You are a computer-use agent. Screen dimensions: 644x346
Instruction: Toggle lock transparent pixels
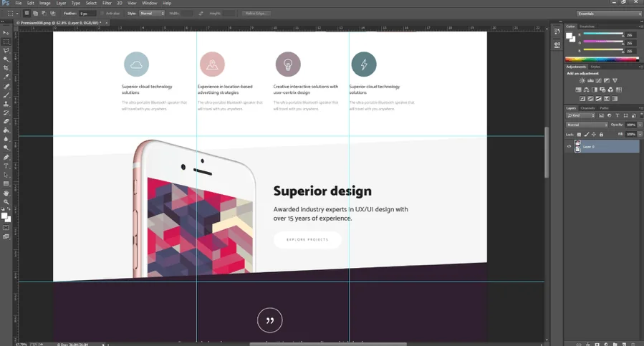pyautogui.click(x=579, y=135)
